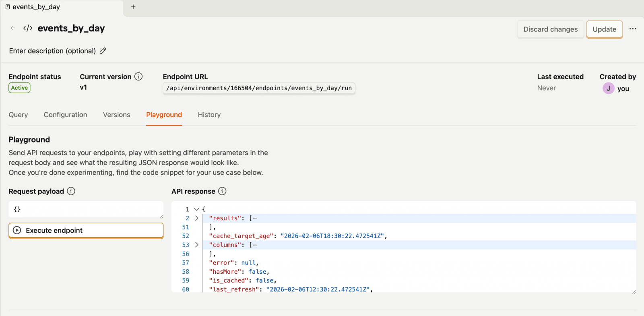Go back using the left arrow icon
This screenshot has width=644, height=316.
[13, 28]
